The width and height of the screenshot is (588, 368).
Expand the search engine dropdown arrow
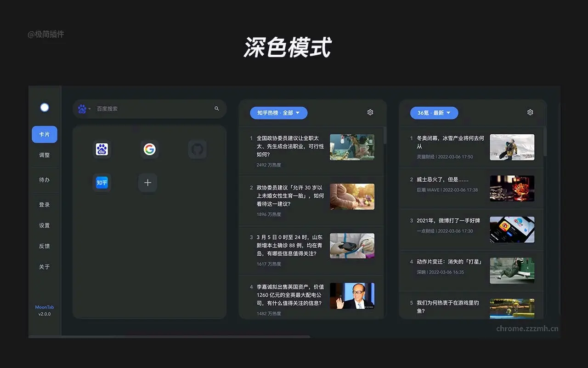tap(90, 109)
